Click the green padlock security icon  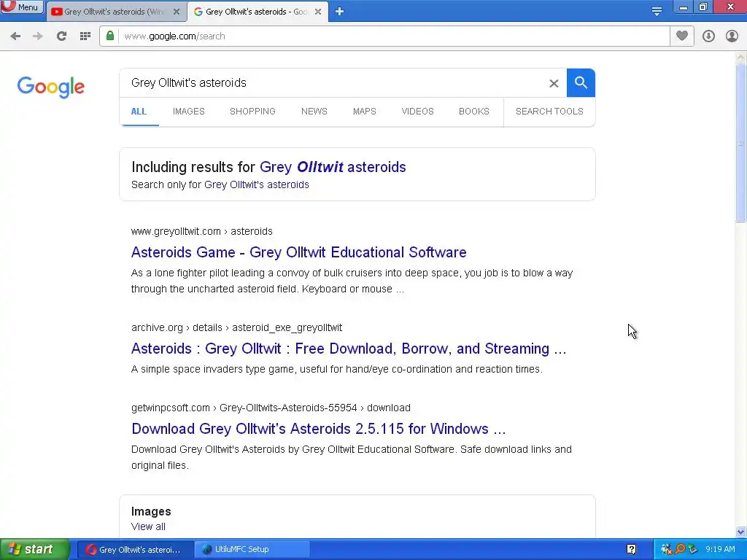pos(110,36)
